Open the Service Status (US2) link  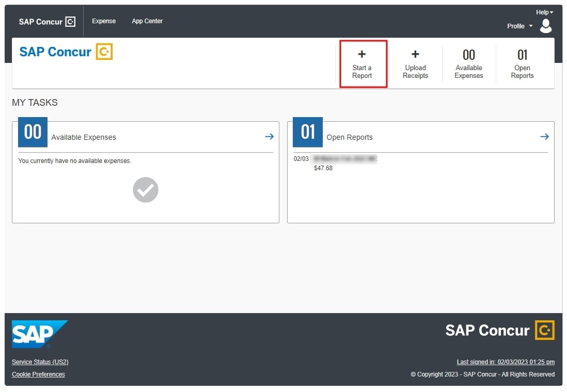(x=40, y=362)
